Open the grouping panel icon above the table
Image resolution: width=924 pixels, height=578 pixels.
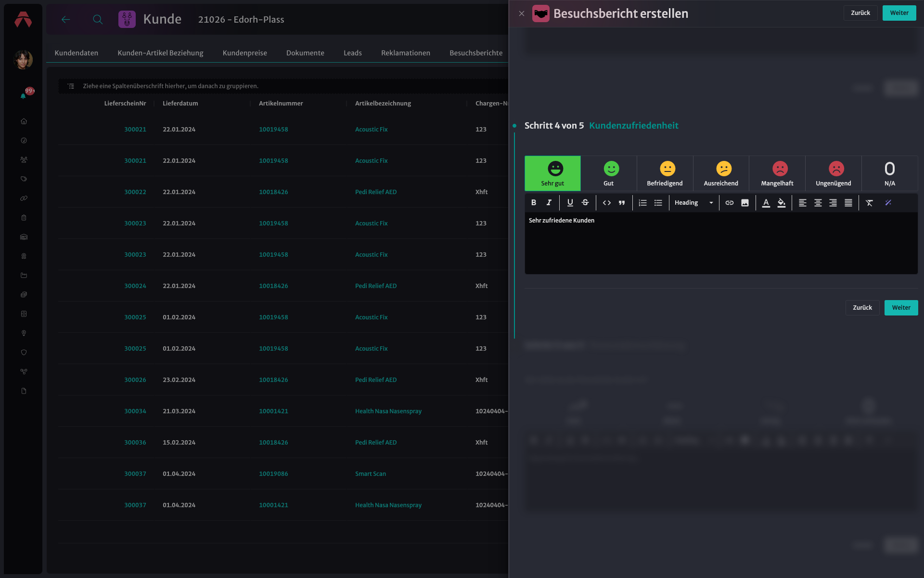coord(71,86)
